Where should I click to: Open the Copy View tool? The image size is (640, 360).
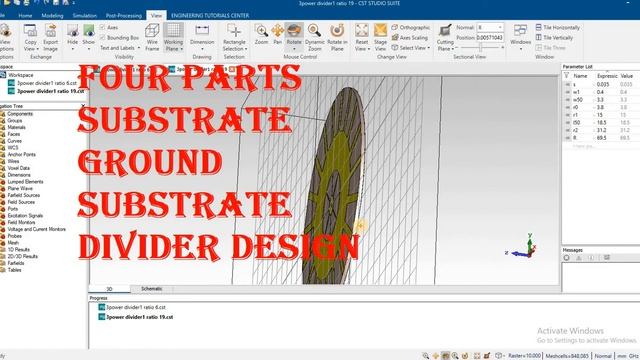(x=31, y=37)
